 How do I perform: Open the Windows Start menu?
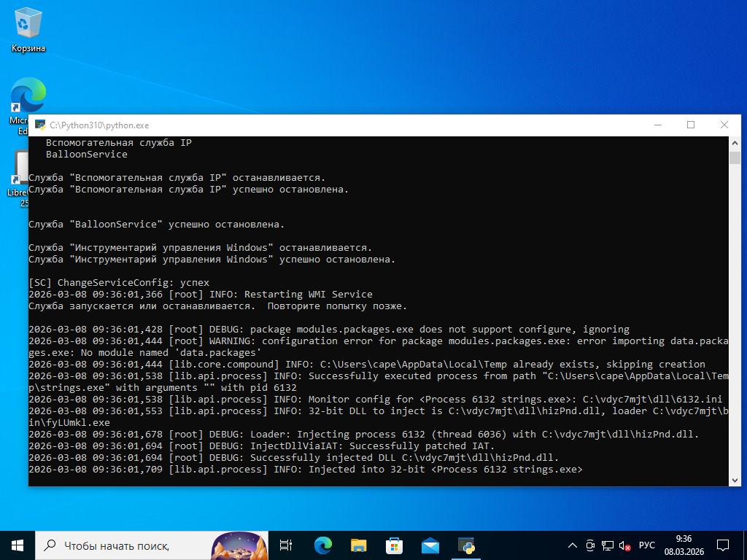(x=18, y=545)
